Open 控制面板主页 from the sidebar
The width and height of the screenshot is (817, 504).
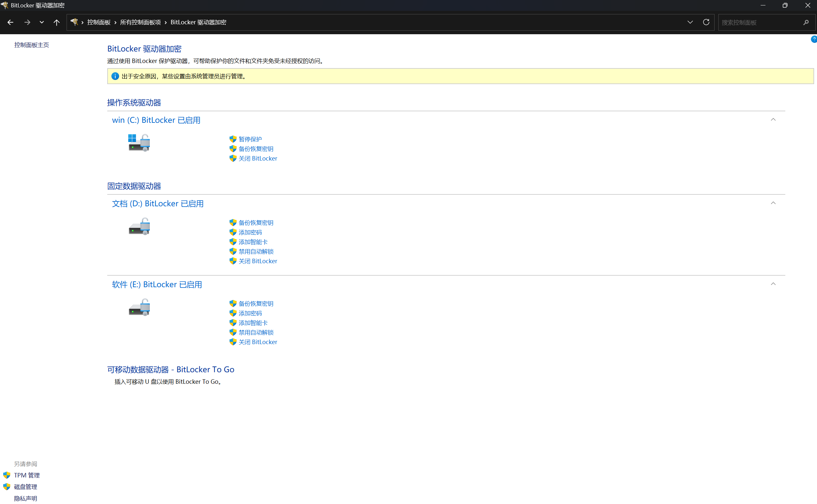32,44
